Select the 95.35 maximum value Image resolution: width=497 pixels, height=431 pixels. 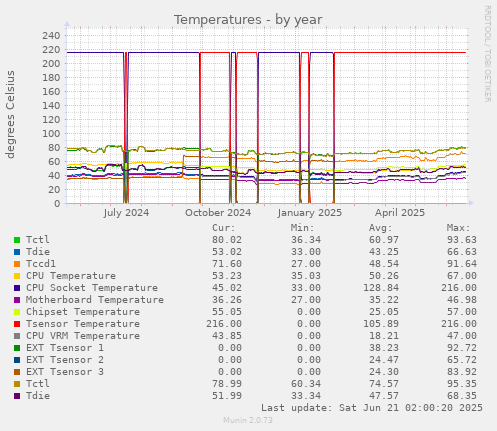pos(462,384)
